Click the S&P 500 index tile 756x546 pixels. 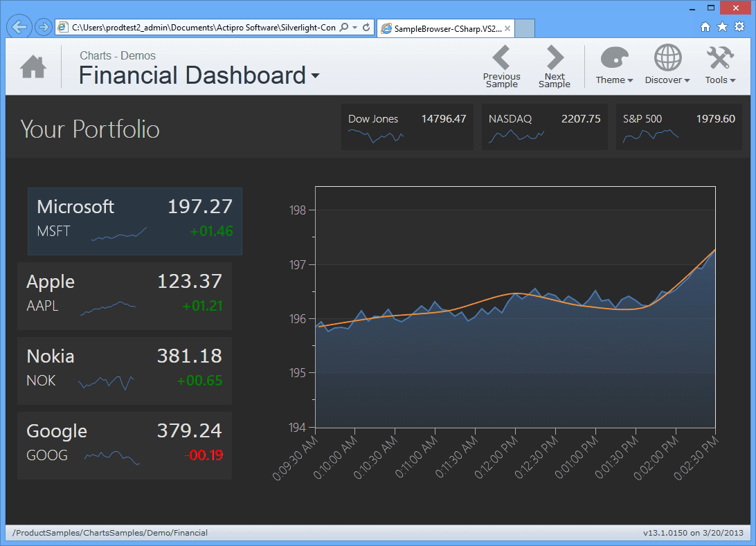click(679, 127)
